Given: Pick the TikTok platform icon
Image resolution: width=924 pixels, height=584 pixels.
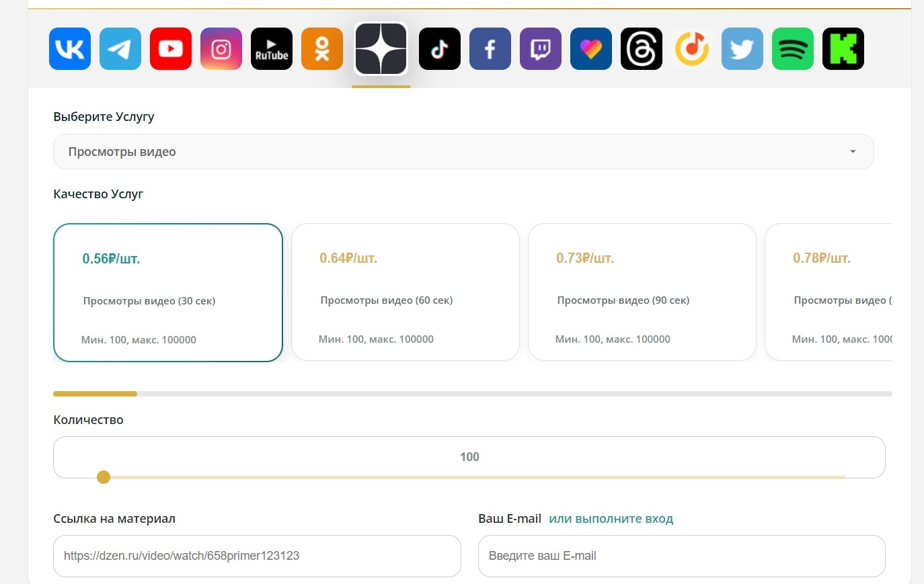Looking at the screenshot, I should [440, 48].
